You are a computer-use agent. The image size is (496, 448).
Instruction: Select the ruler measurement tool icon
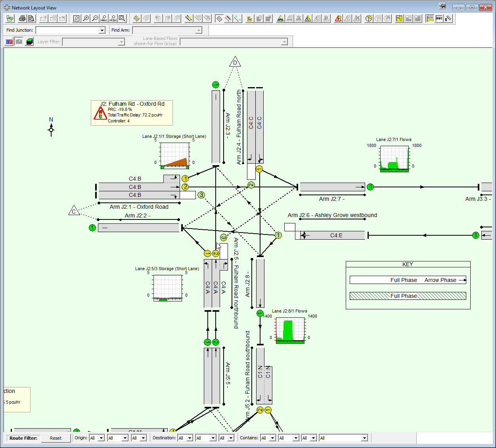point(448,18)
